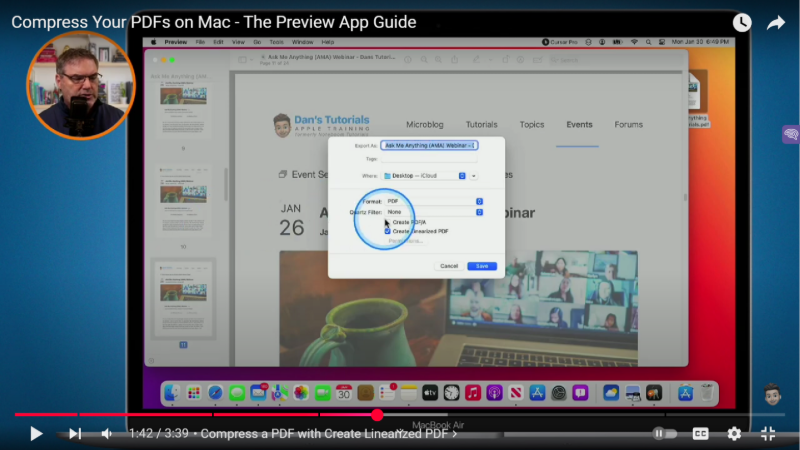The width and height of the screenshot is (800, 450).
Task: Open the View menu
Action: (x=238, y=42)
